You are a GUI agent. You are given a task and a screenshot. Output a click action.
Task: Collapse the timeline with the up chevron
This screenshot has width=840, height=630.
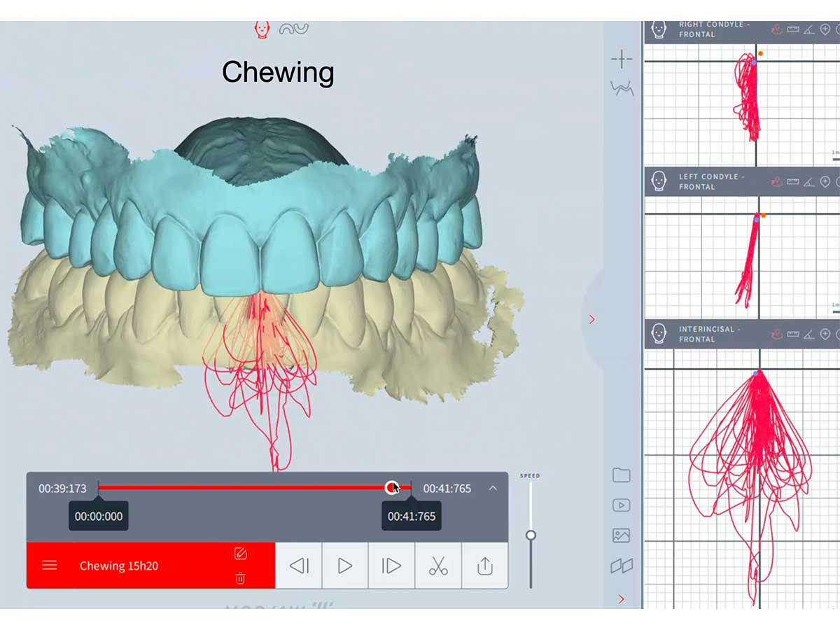[x=493, y=489]
